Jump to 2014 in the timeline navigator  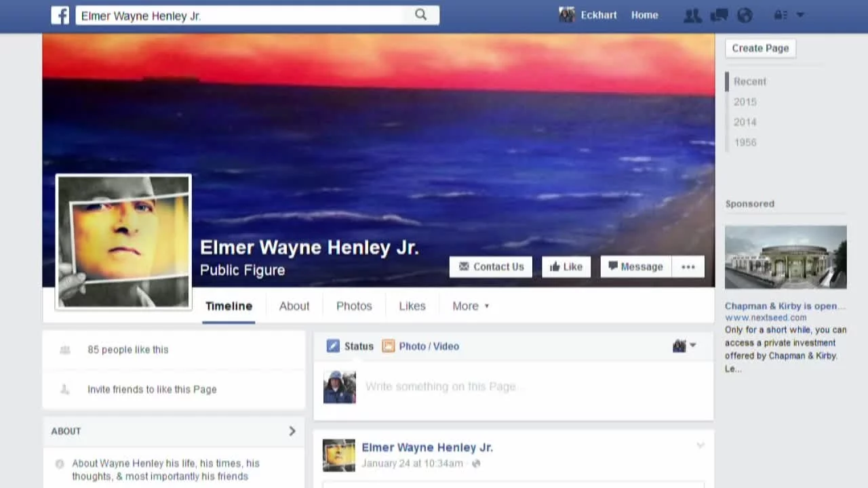click(745, 122)
